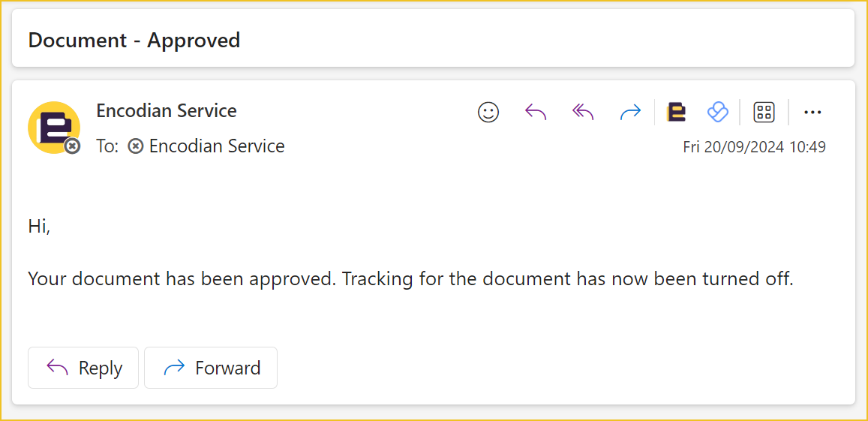Click the circled x icon beside the recipient

coord(136,146)
